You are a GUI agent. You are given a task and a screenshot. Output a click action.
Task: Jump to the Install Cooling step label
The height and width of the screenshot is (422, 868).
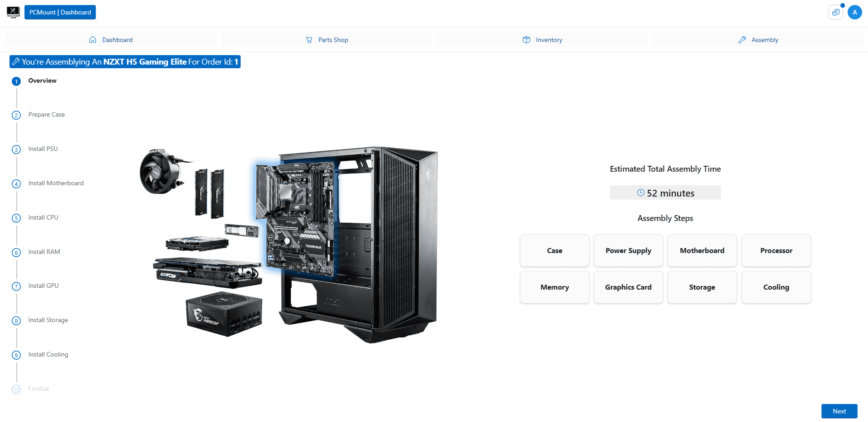[x=48, y=354]
